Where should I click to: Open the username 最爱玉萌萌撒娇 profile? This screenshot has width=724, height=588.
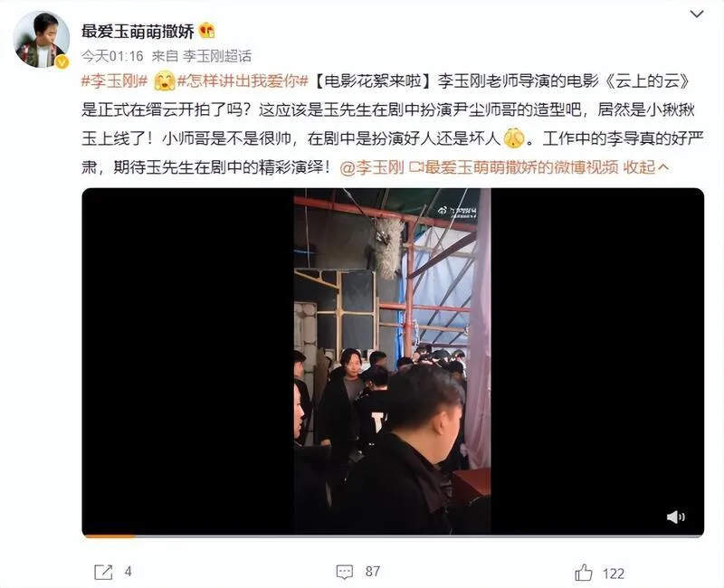pos(138,32)
